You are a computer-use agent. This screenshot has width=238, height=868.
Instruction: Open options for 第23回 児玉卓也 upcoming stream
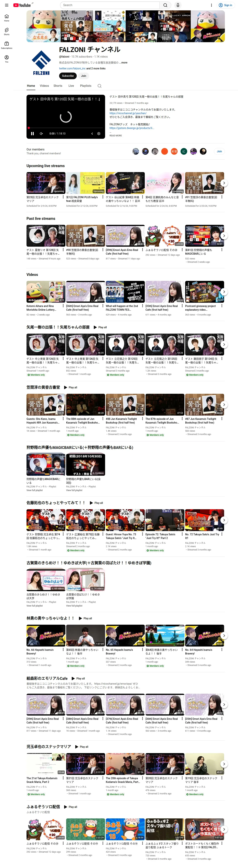(63, 197)
